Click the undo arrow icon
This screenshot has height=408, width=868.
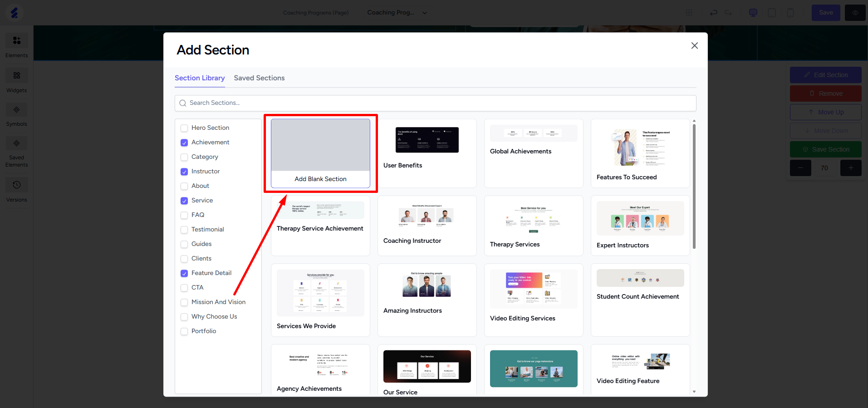coord(714,13)
